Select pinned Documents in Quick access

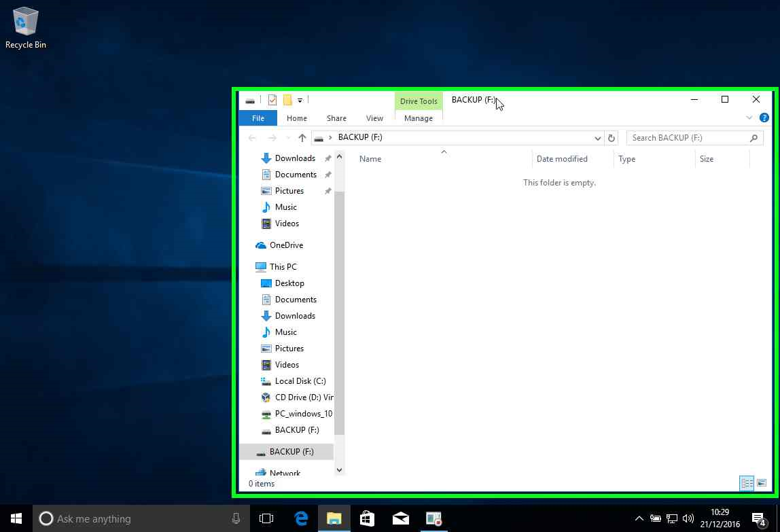(296, 175)
